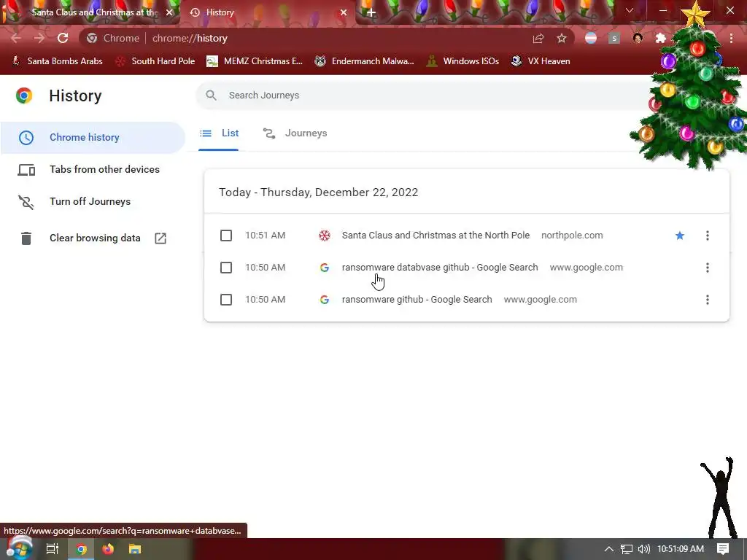Click the search magnifier icon
The width and height of the screenshot is (747, 560).
click(x=211, y=96)
